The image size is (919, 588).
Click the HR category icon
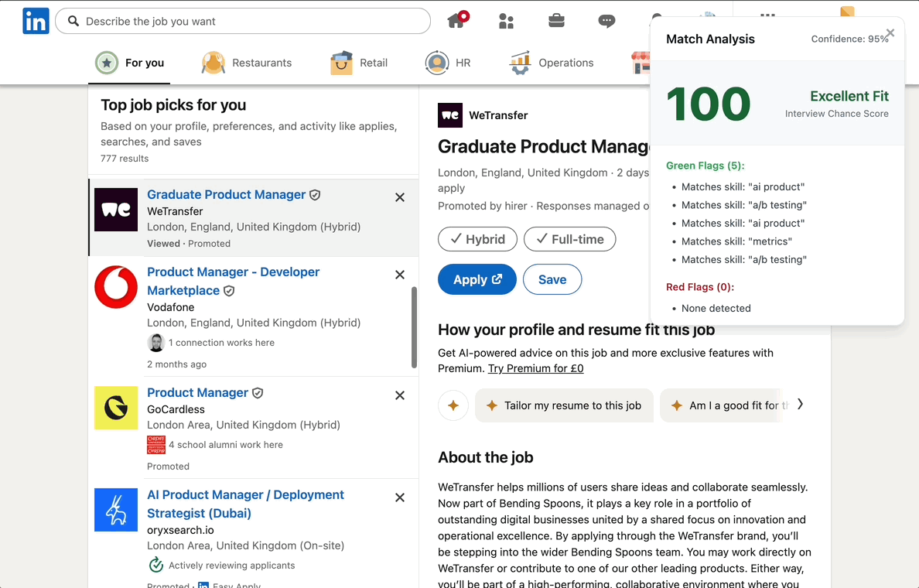(x=436, y=63)
